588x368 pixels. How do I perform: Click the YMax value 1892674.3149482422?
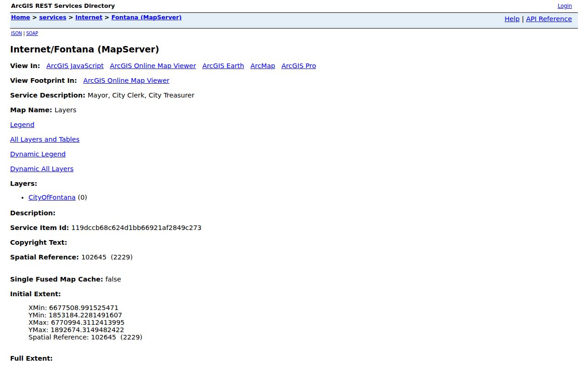87,330
